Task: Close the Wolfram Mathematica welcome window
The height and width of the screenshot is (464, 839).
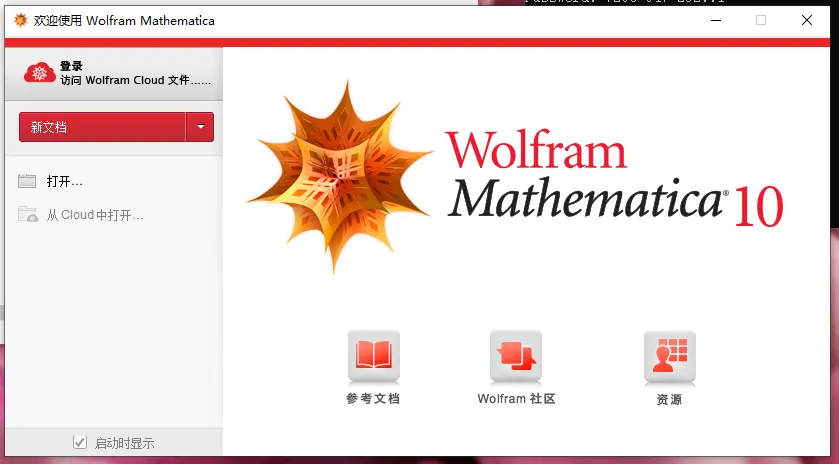Action: click(x=807, y=20)
